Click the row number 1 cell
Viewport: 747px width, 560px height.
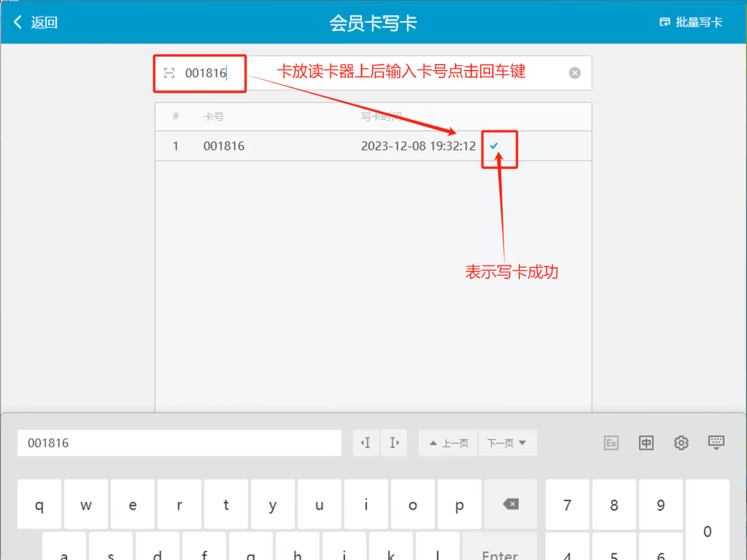coord(175,146)
